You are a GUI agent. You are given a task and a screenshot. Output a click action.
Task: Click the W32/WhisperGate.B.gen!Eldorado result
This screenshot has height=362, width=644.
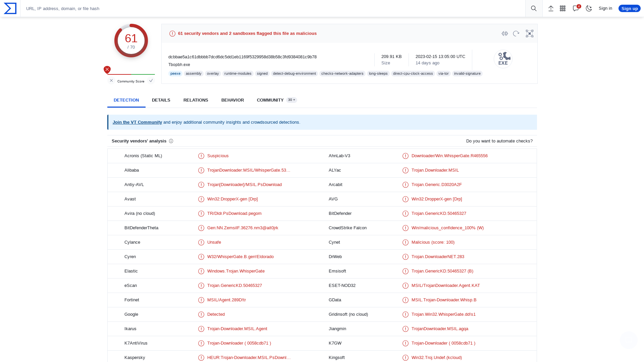pos(240,257)
